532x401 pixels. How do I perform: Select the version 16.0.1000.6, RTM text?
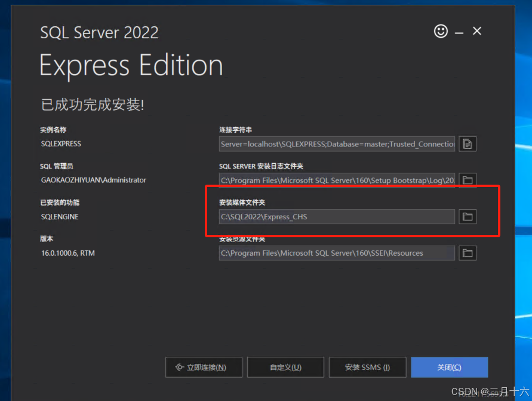68,253
